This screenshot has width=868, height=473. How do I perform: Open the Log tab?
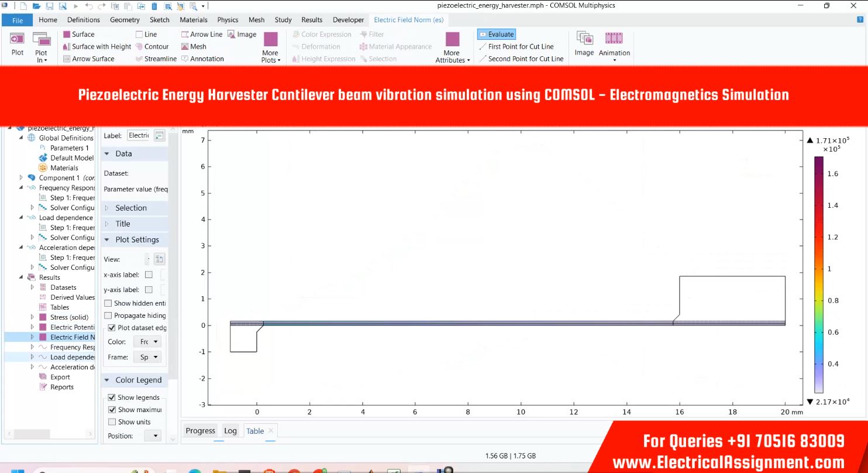pyautogui.click(x=230, y=431)
